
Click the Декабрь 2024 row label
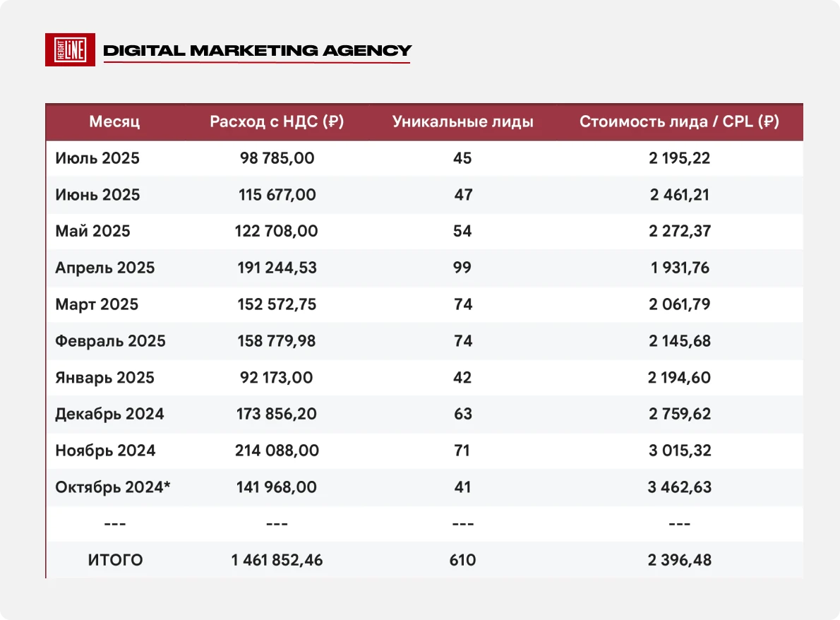pos(109,415)
